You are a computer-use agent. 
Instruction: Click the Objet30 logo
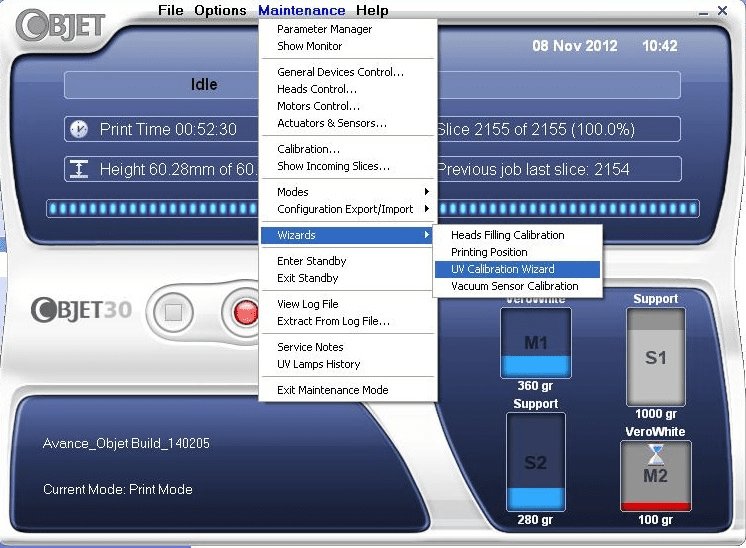(x=81, y=310)
